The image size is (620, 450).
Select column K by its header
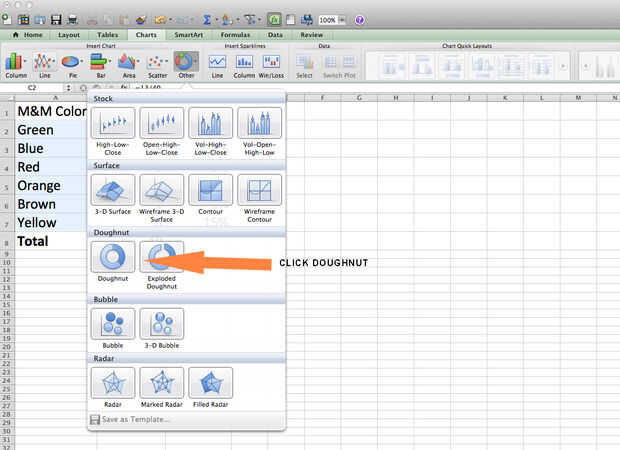[x=505, y=97]
